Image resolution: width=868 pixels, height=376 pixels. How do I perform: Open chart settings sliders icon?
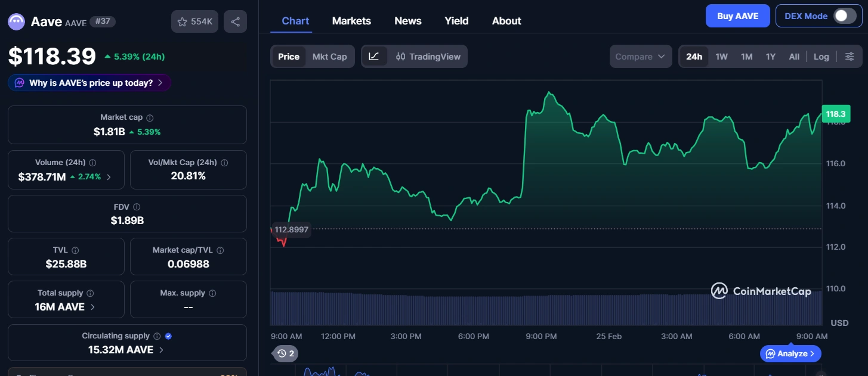point(850,57)
